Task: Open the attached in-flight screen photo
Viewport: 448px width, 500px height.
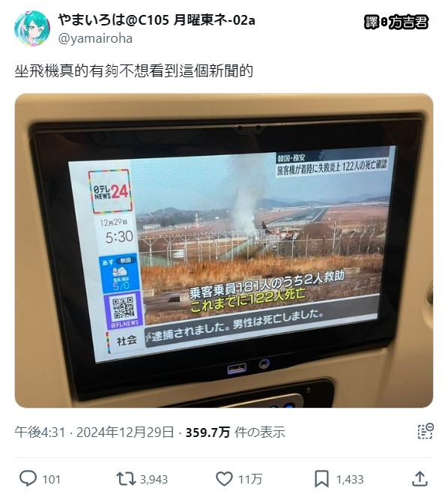Action: [224, 250]
